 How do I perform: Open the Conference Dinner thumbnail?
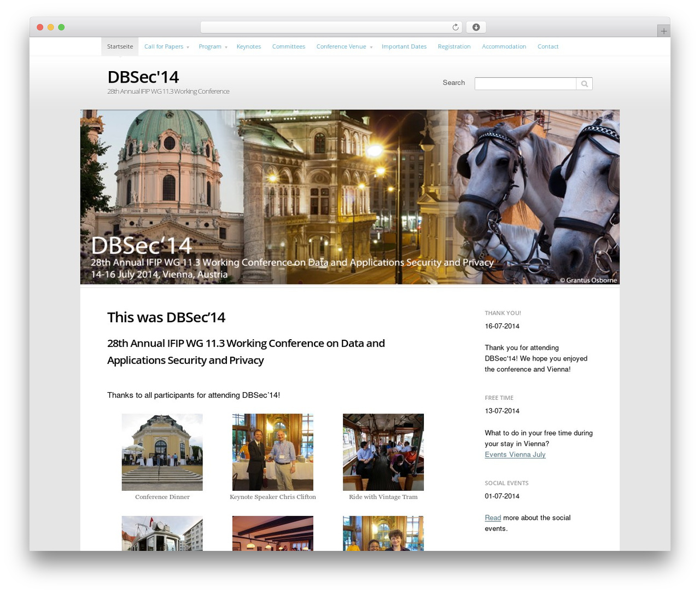coord(162,452)
